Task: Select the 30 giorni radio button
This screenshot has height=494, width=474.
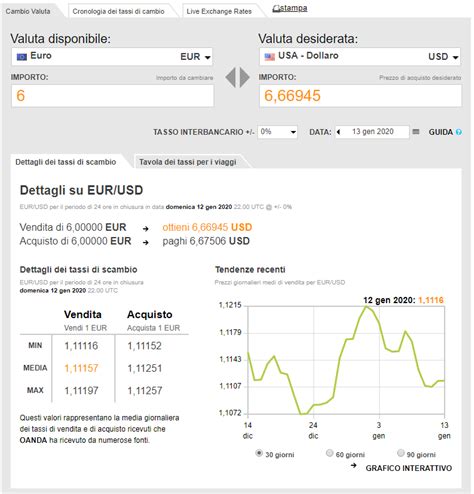Action: [x=259, y=453]
